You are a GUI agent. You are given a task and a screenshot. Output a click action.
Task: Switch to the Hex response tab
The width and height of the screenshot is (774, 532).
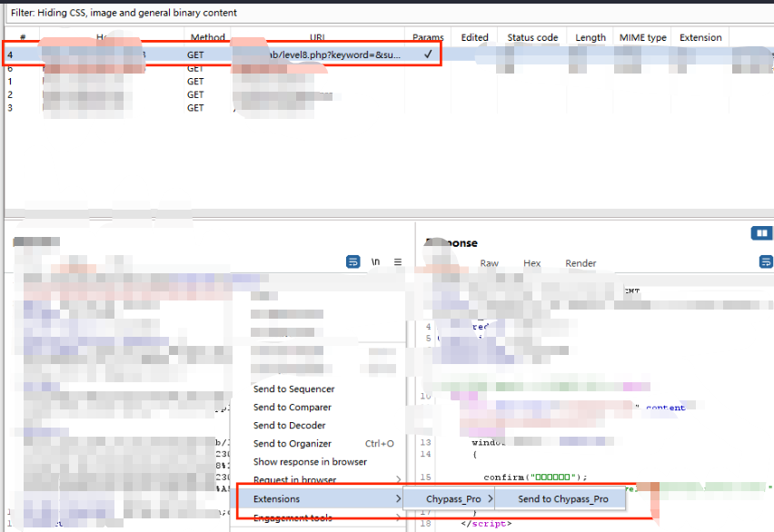point(531,263)
